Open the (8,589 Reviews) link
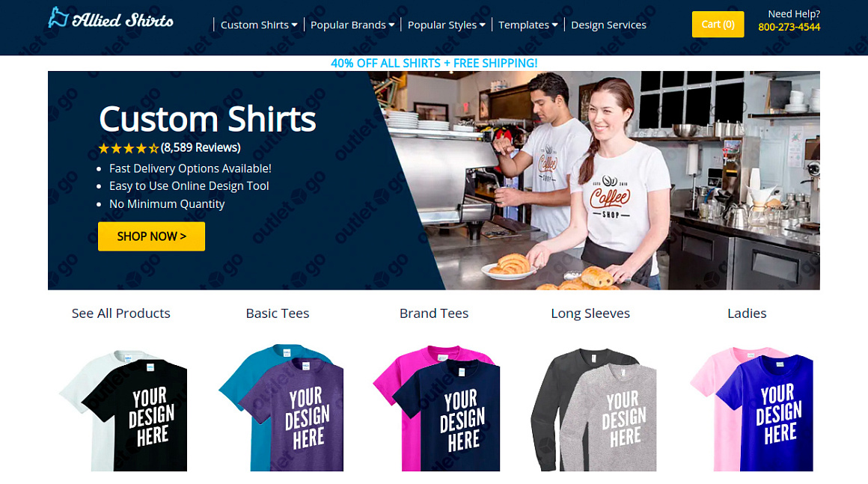 point(201,147)
